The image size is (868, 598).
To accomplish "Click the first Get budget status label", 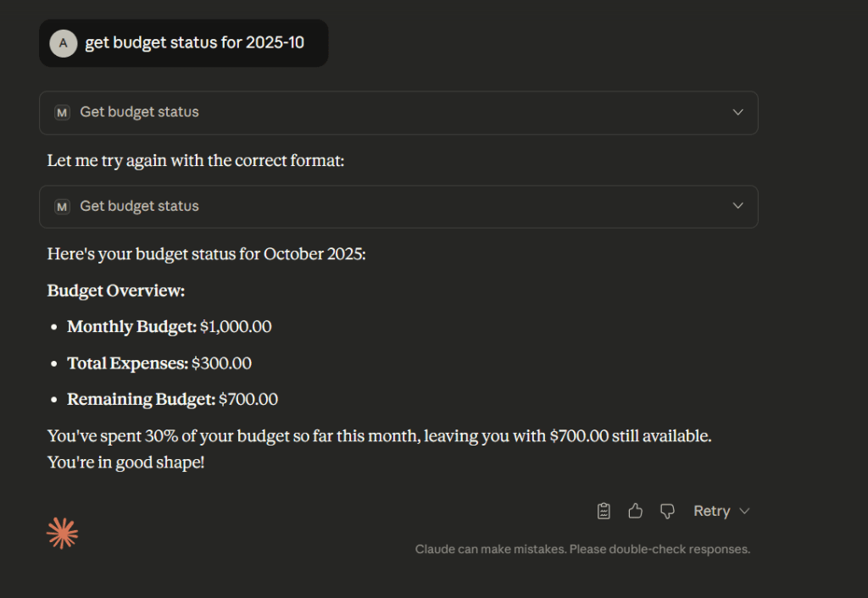I will point(139,113).
